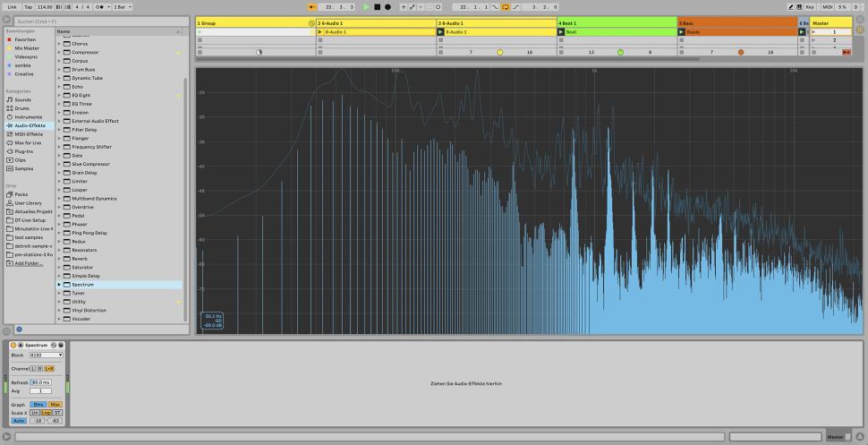Set Scale X to Lin
The image size is (868, 445).
pyautogui.click(x=34, y=412)
